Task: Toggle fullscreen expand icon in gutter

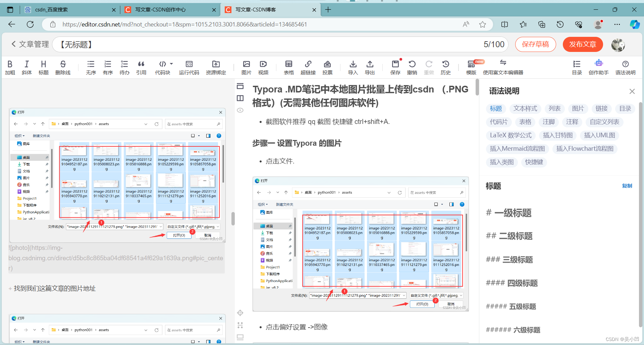Action: coord(240,325)
